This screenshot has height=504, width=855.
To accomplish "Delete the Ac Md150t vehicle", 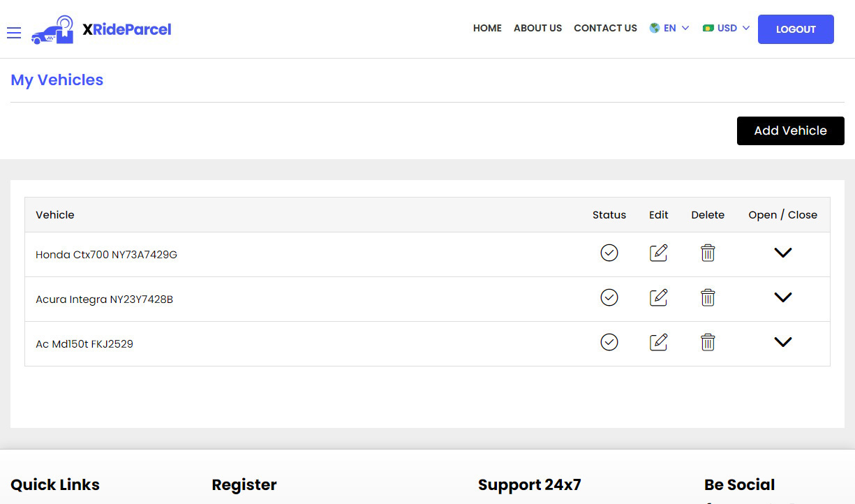I will (x=708, y=342).
